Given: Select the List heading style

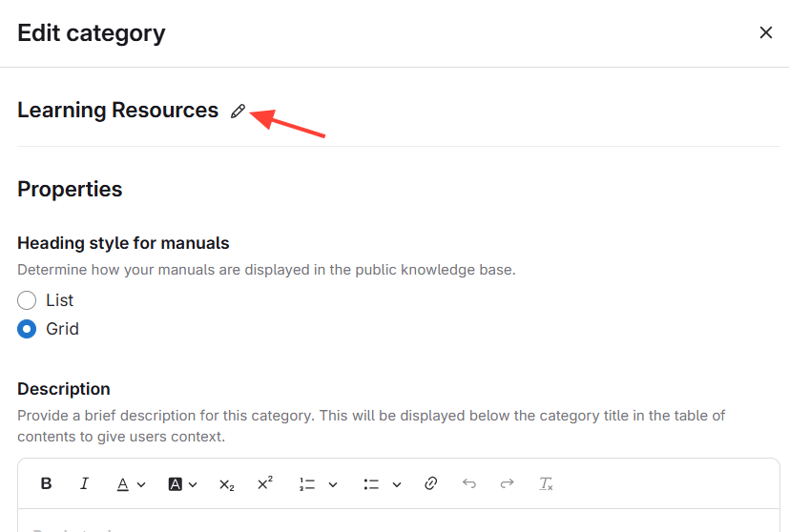Looking at the screenshot, I should tap(27, 300).
